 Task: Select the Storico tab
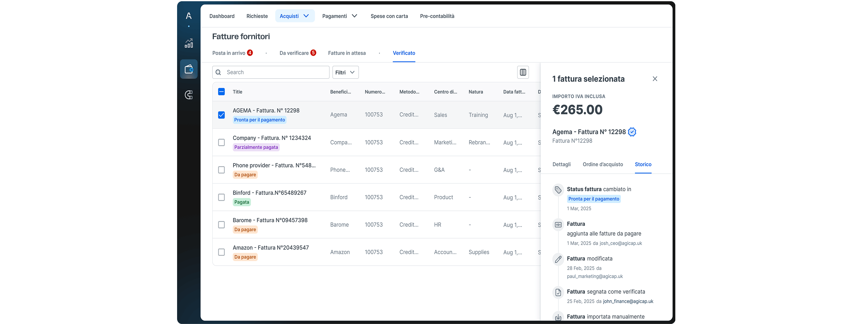coord(643,164)
